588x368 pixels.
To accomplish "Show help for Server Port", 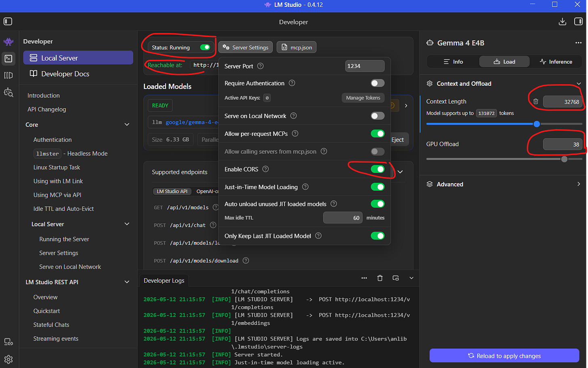I will click(x=260, y=66).
